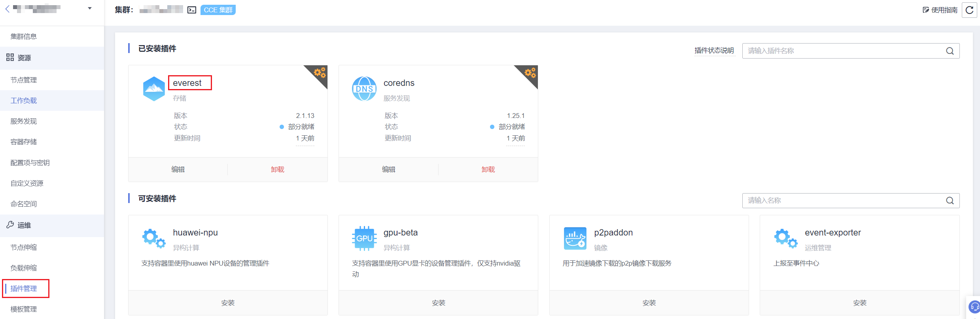Click the coredns DNS globe icon

click(x=364, y=89)
